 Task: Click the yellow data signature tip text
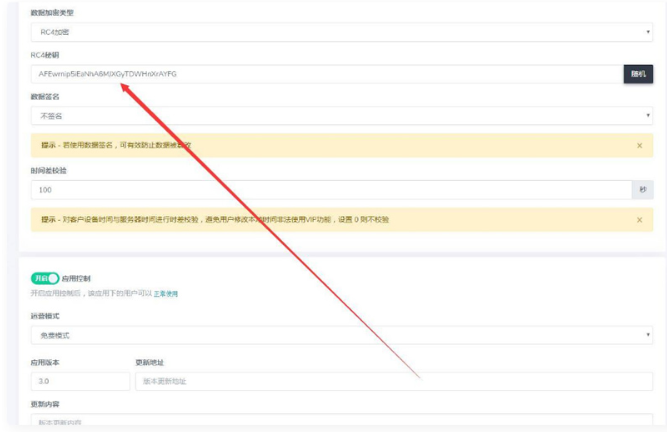coord(116,146)
